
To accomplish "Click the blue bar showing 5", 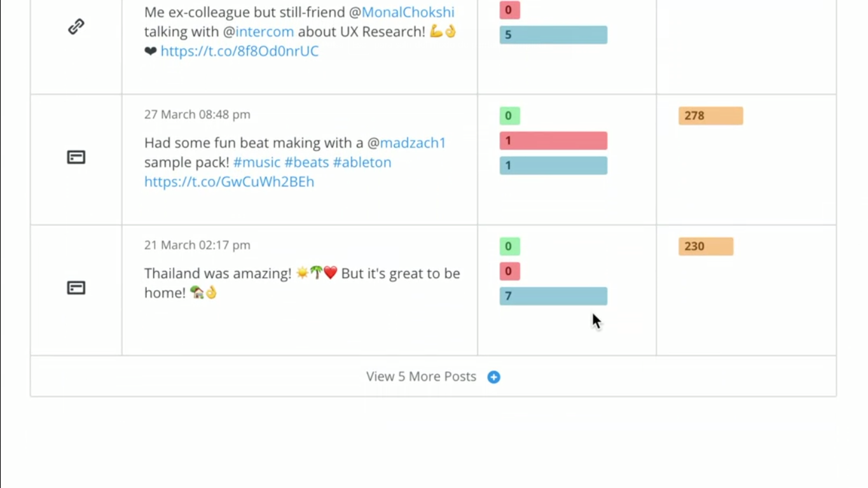I will coord(553,35).
